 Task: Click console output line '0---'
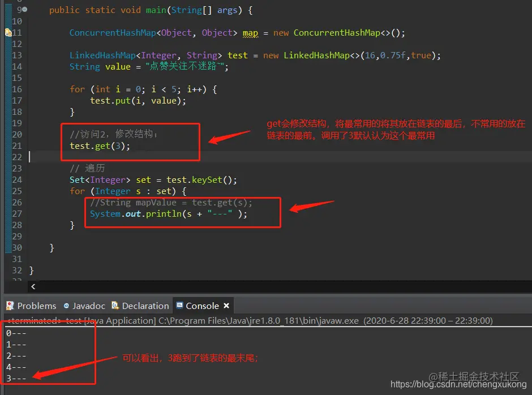tap(16, 333)
